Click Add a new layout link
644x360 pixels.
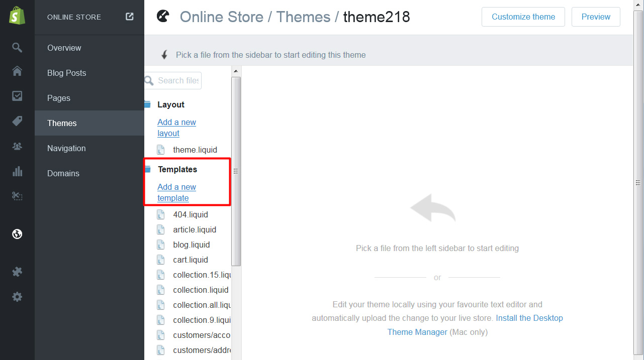[176, 128]
